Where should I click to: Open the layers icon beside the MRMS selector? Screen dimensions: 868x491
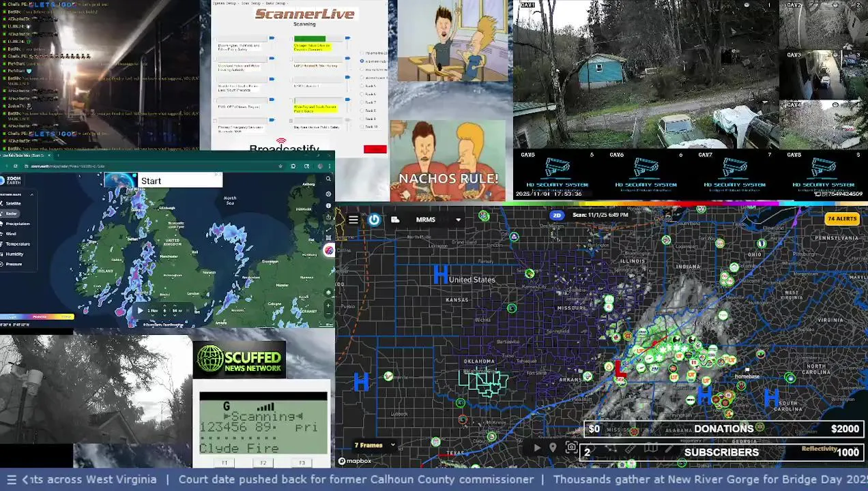point(395,220)
